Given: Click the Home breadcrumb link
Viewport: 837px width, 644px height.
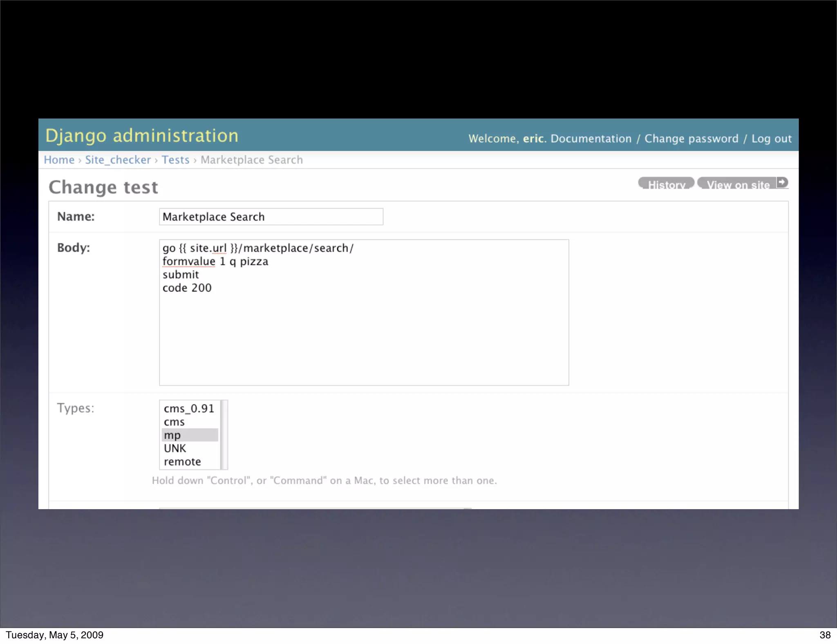Looking at the screenshot, I should (59, 160).
